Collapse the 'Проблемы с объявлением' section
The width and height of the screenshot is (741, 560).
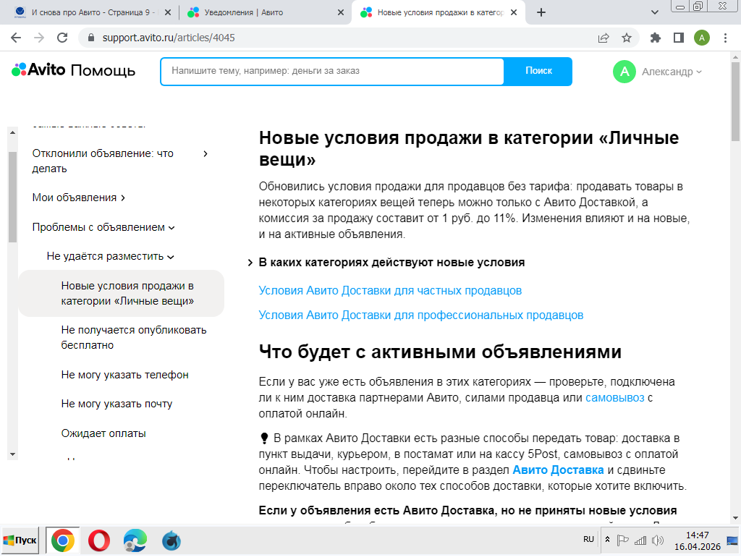[x=103, y=227]
